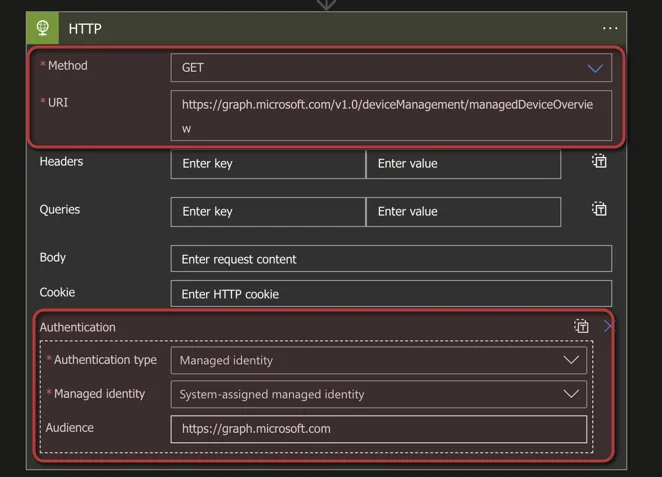The width and height of the screenshot is (662, 477).
Task: Remove the Authentication parameter with X
Action: 608,326
